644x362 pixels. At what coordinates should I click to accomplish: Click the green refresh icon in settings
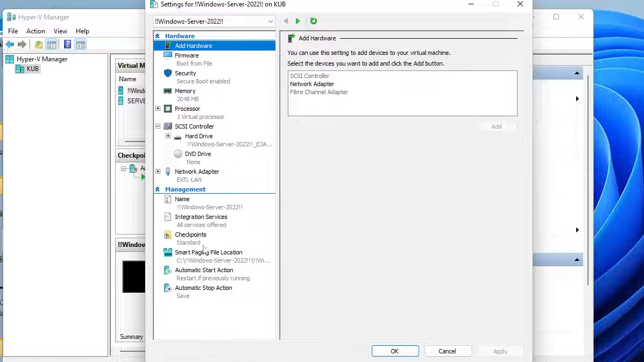[x=313, y=21]
